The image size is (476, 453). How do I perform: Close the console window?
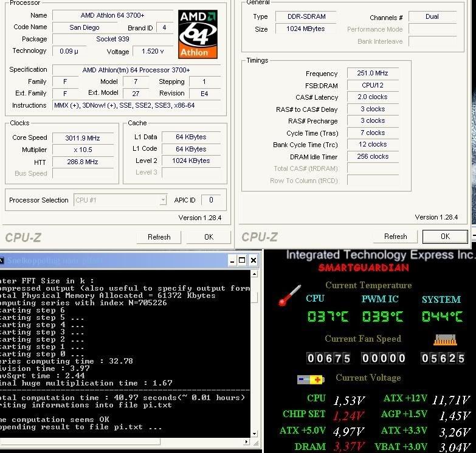click(253, 260)
